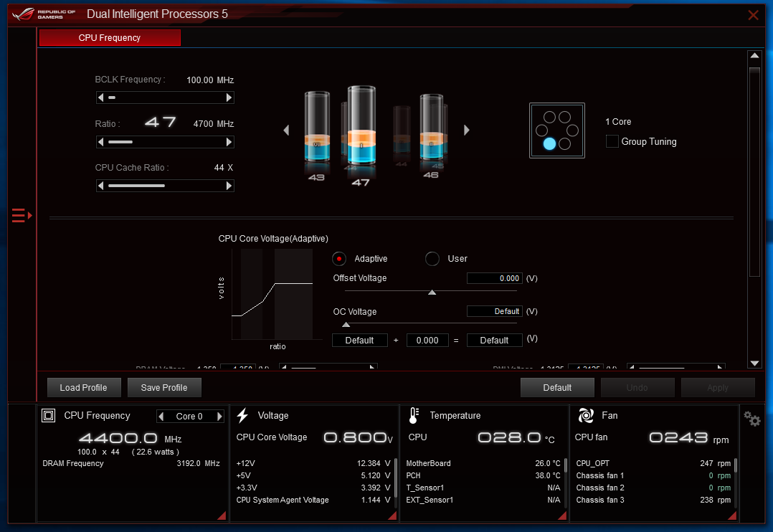Click the 1 Core label
Screen dimensions: 773x532
[x=618, y=122]
